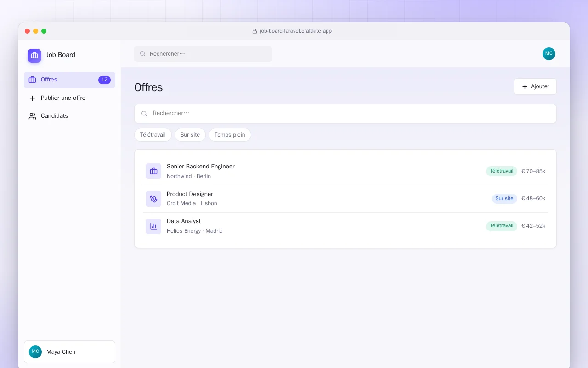Viewport: 588px width, 368px height.
Task: Click the Télétravail badge on Senior Backend Engineer
Action: point(502,171)
